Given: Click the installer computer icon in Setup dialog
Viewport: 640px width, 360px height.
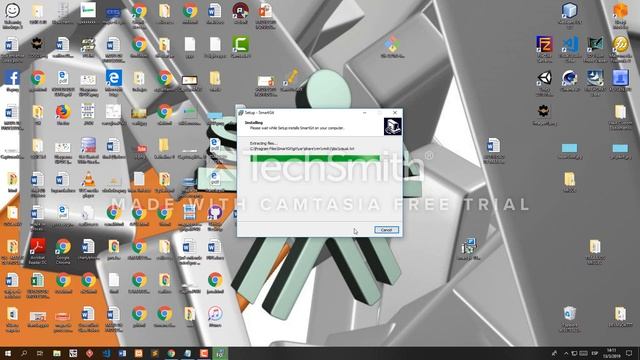Looking at the screenshot, I should [393, 126].
